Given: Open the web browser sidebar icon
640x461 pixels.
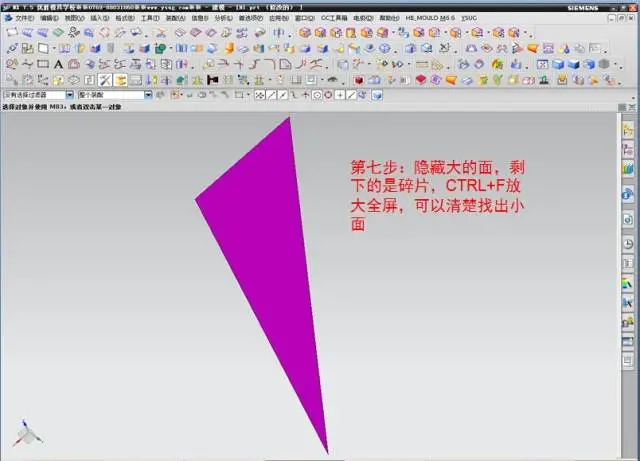Looking at the screenshot, I should 627,220.
